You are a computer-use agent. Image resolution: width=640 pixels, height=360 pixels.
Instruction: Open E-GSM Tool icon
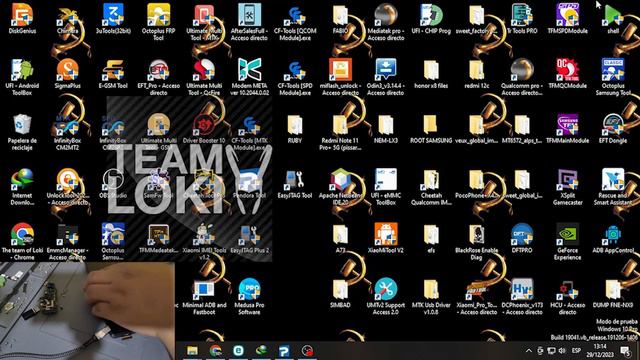point(113,70)
